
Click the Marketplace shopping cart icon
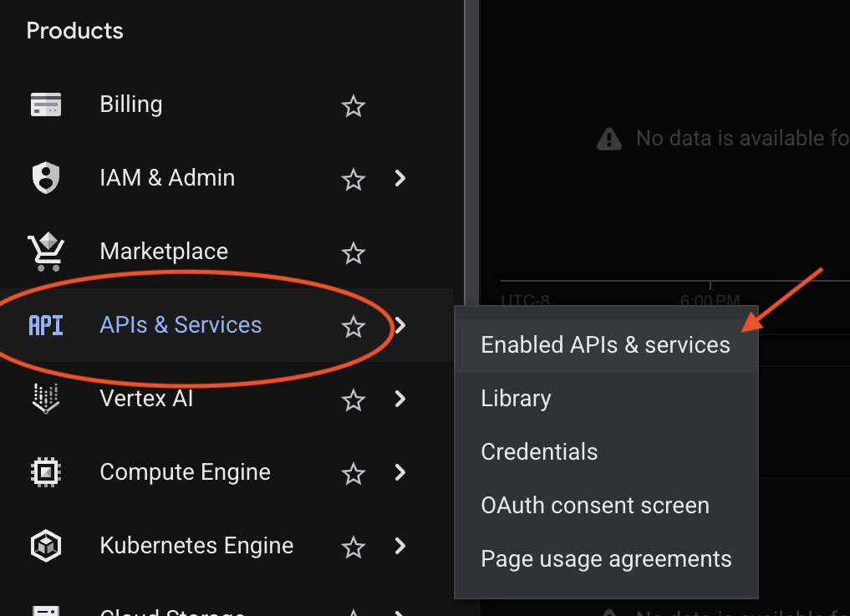45,252
